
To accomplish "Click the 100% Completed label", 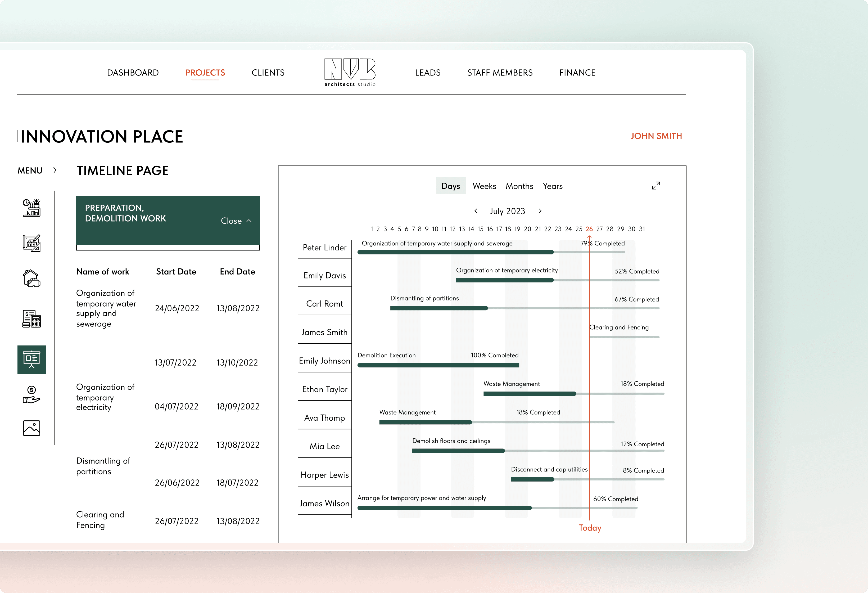I will (495, 355).
